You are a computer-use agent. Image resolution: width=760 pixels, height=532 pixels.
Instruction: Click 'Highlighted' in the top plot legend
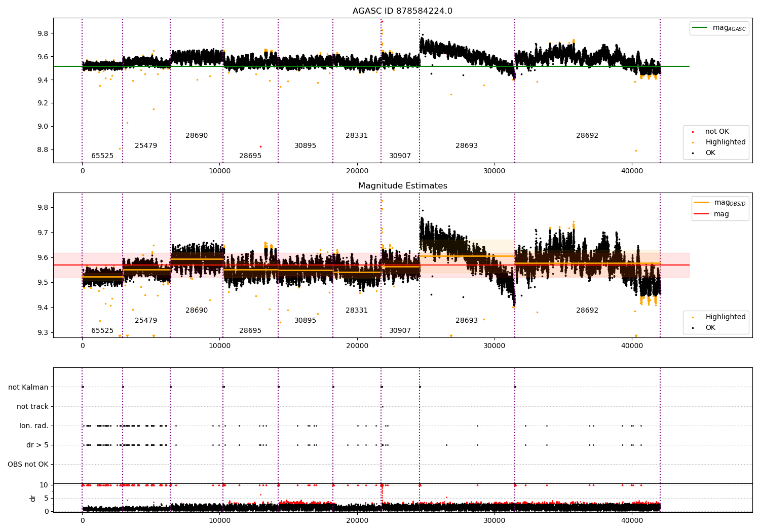tap(726, 142)
